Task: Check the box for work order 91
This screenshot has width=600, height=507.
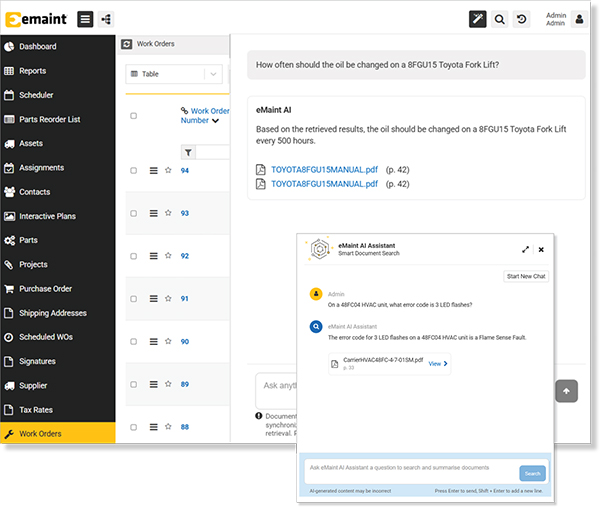Action: point(133,299)
